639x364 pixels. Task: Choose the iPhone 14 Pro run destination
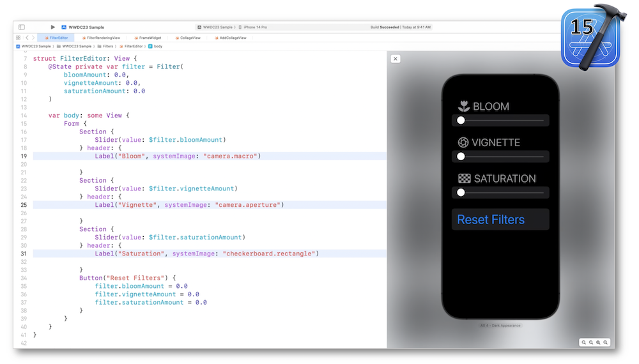pyautogui.click(x=253, y=27)
